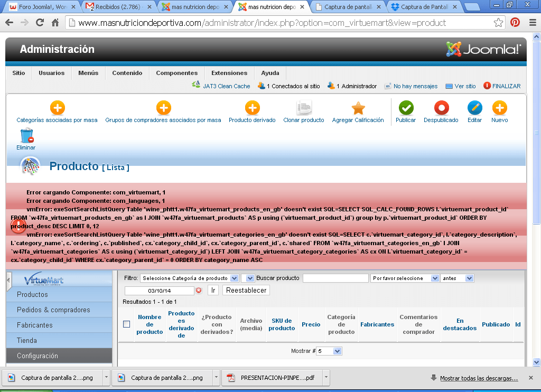Viewport: 541px width, 392px height.
Task: Click the Reestablecer button
Action: [246, 290]
